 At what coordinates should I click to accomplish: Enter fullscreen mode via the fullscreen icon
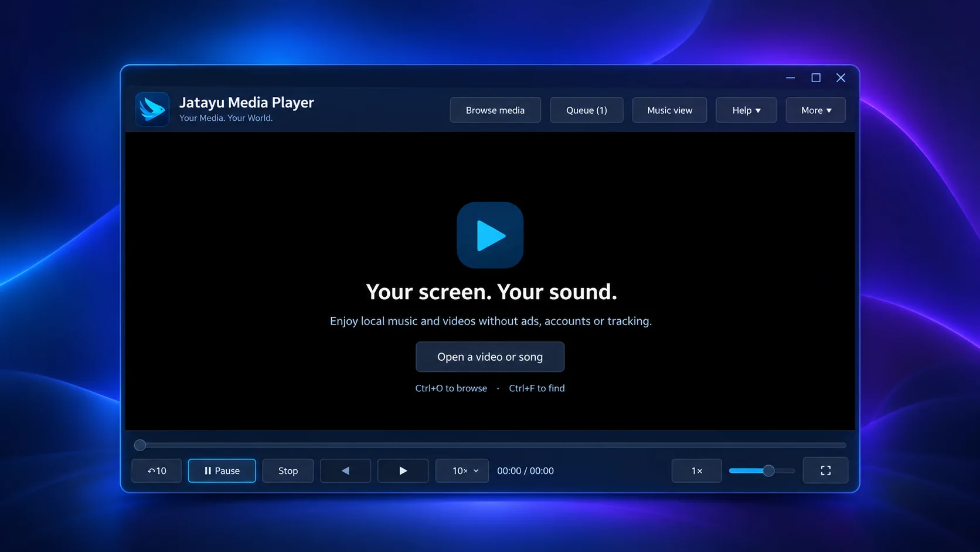coord(825,470)
